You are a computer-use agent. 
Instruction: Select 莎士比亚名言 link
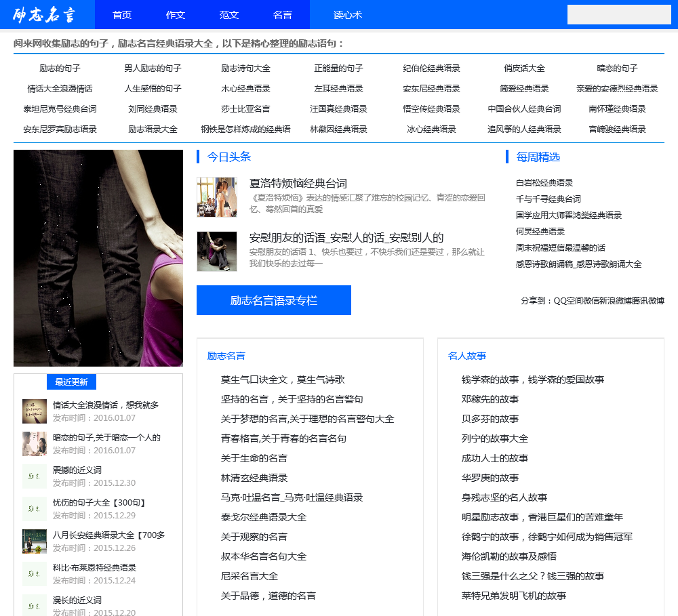245,109
